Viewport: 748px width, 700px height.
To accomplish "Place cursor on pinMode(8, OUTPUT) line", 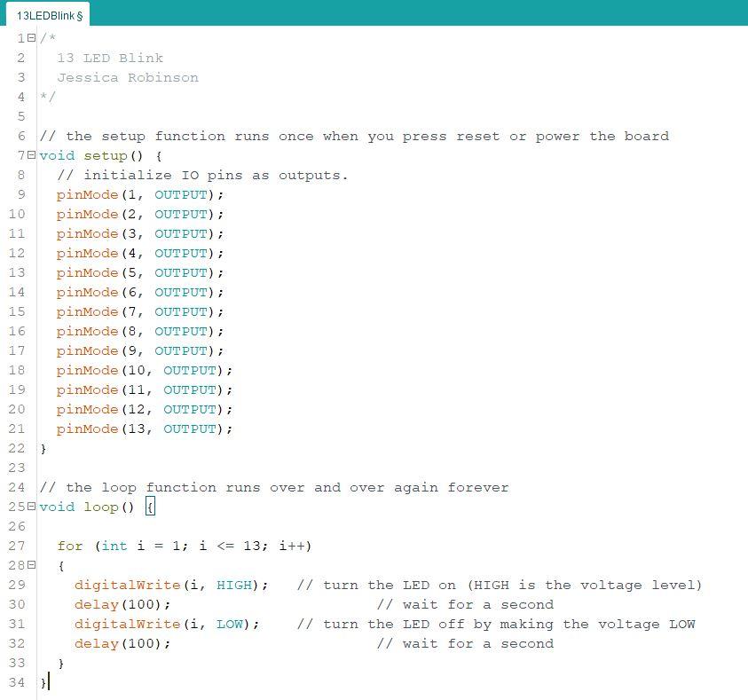I will [x=140, y=332].
